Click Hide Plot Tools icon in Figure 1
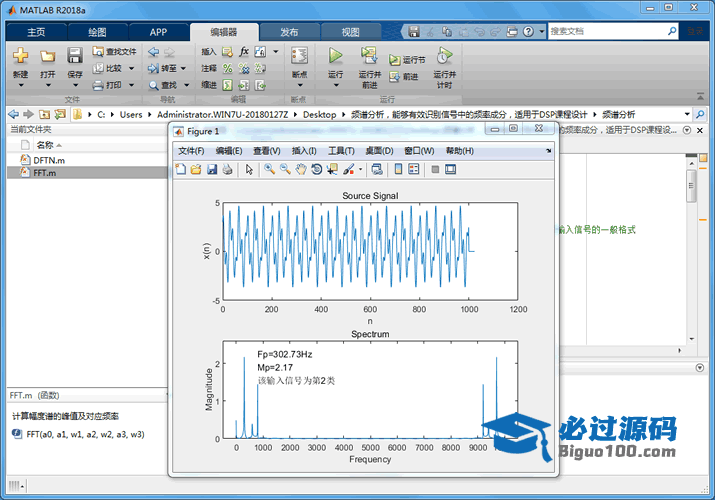 (435, 170)
